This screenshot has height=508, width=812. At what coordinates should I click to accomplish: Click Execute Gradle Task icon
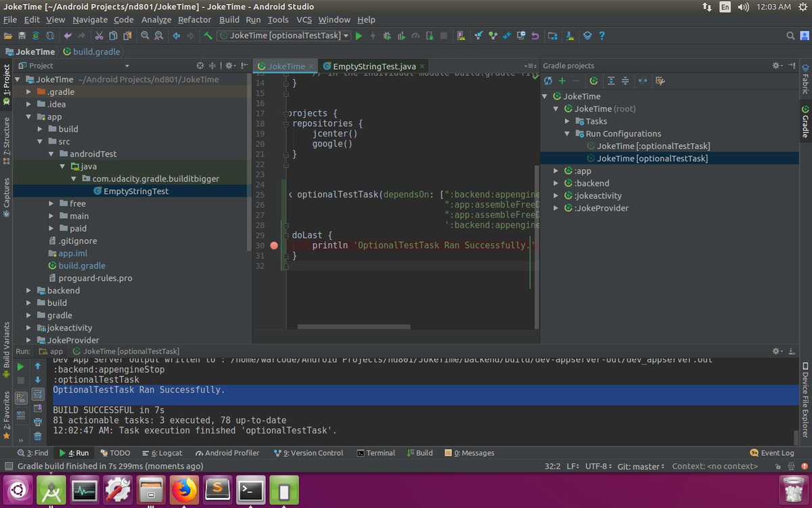click(x=593, y=81)
